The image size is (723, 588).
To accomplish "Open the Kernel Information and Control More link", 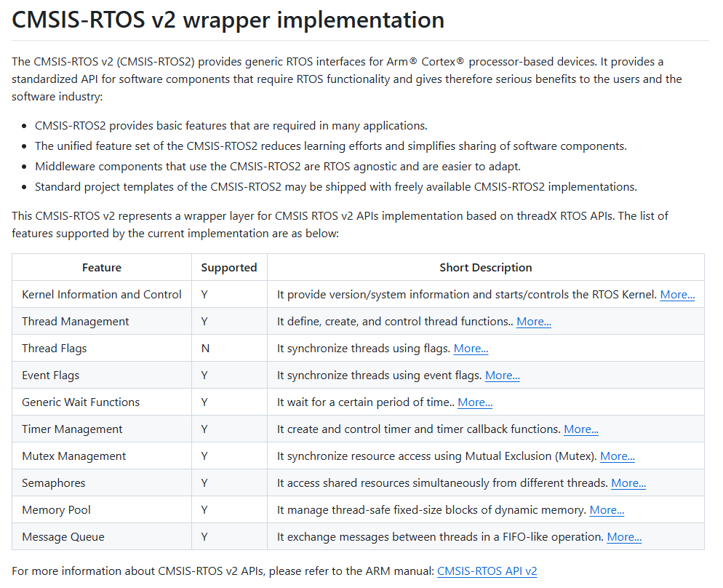I will (677, 295).
